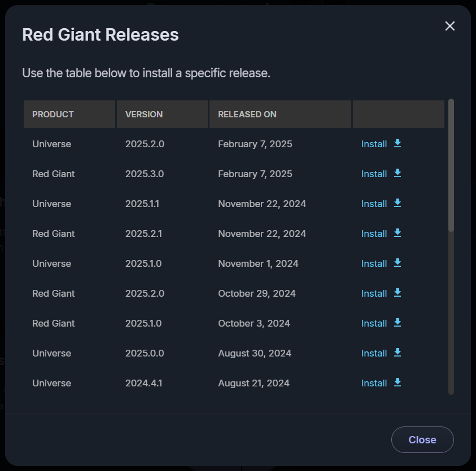
Task: Click download icon for Universe 2024.4.1
Action: [398, 382]
